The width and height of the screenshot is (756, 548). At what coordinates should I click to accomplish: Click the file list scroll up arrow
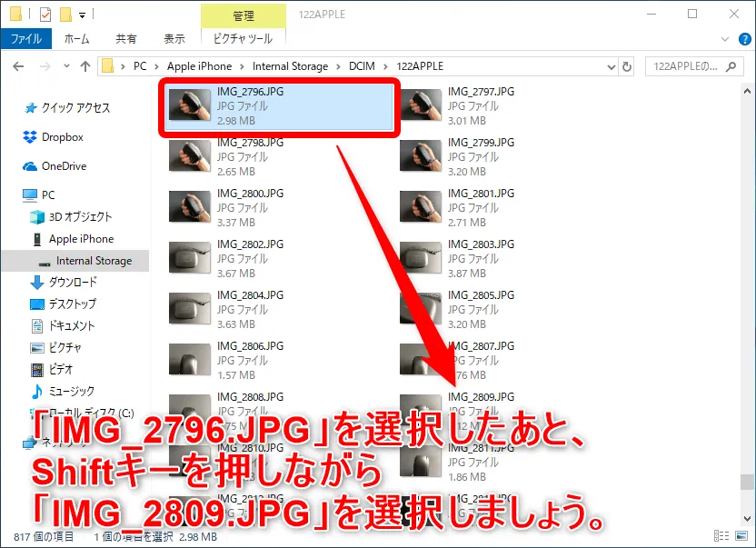point(747,91)
